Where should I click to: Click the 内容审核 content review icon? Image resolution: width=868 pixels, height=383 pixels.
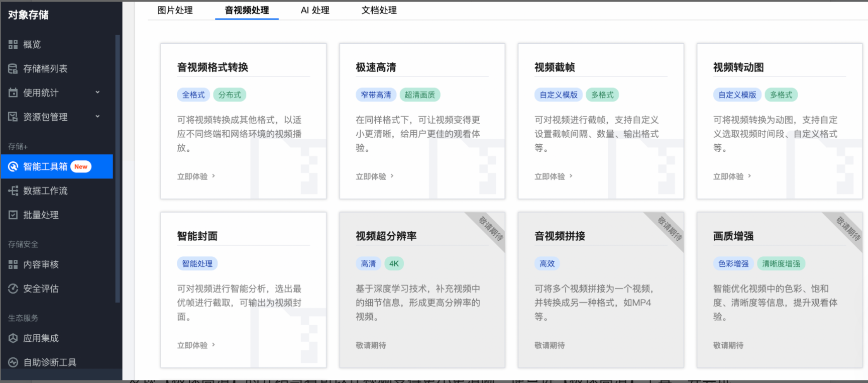pyautogui.click(x=13, y=265)
